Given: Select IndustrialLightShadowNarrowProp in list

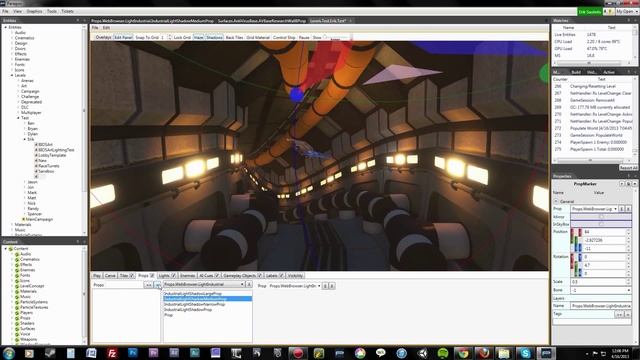Looking at the screenshot, I should click(x=194, y=304).
